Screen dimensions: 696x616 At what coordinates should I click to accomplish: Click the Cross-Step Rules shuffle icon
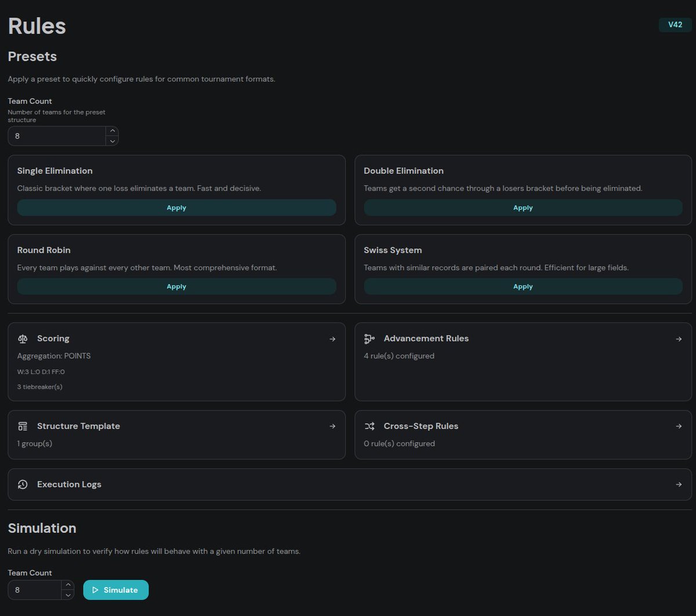point(369,426)
